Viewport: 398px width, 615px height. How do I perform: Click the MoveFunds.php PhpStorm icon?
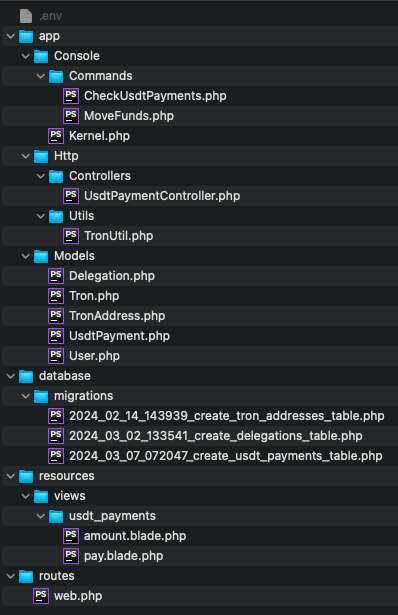(71, 116)
